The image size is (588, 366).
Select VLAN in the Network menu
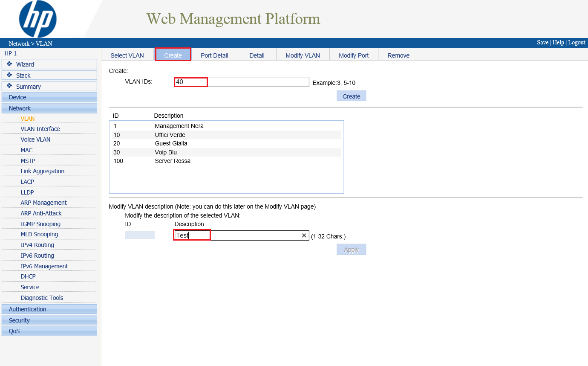point(28,119)
